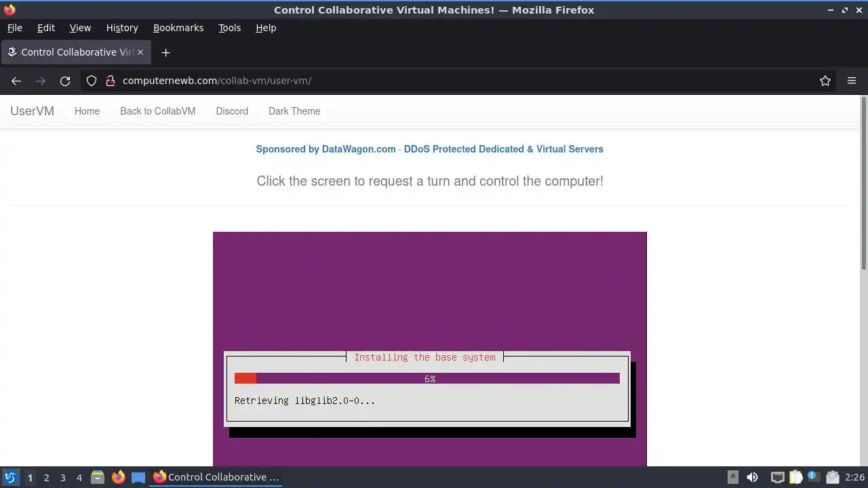Open the update notifier tray icon

click(813, 477)
